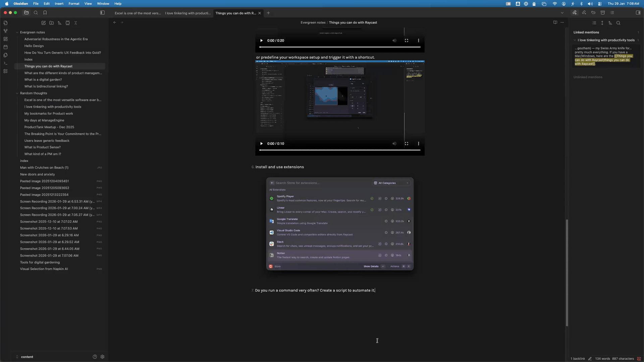644x362 pixels.
Task: Click the Evergreen notes breadcrumb
Action: (x=313, y=22)
